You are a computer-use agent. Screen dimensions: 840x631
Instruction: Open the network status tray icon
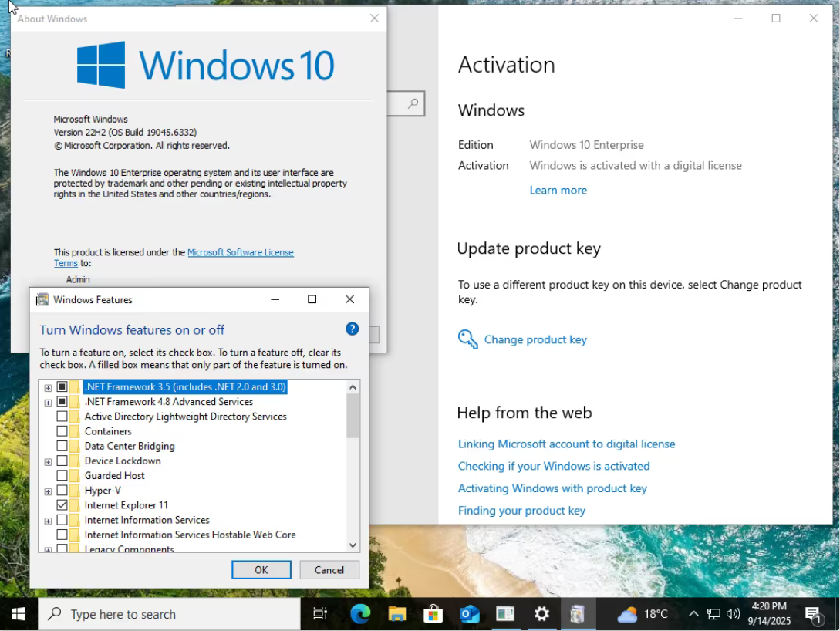click(713, 614)
